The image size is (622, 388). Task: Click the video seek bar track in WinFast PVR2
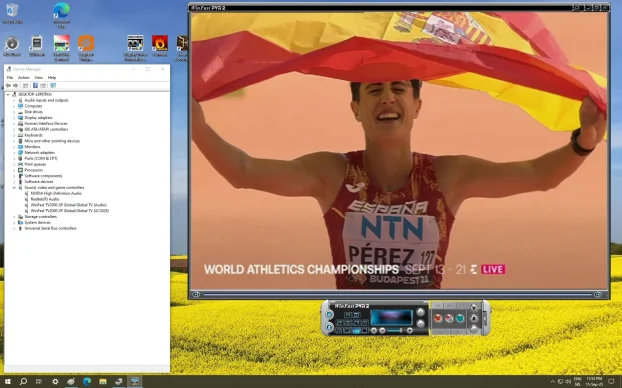pyautogui.click(x=397, y=294)
